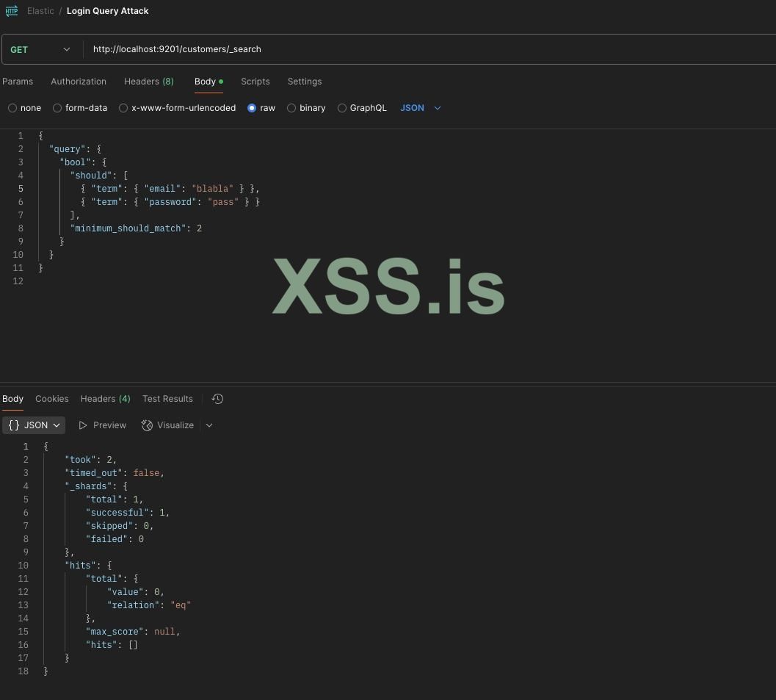Click the "email": "blabla" term line
The height and width of the screenshot is (700, 776).
[170, 189]
